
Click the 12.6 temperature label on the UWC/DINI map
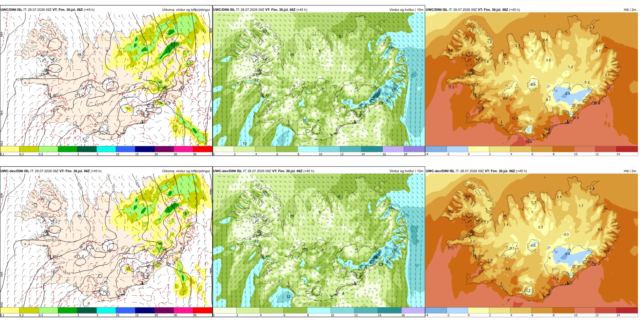pos(529,141)
